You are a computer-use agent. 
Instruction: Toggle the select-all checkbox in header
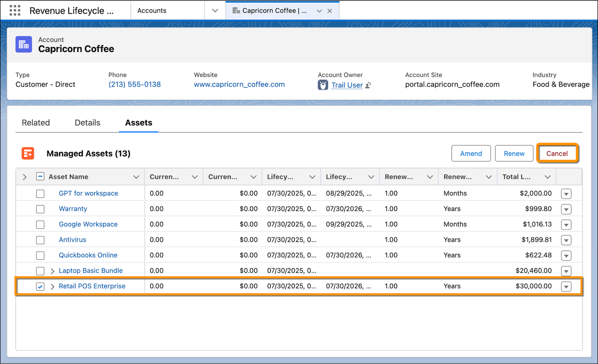40,177
